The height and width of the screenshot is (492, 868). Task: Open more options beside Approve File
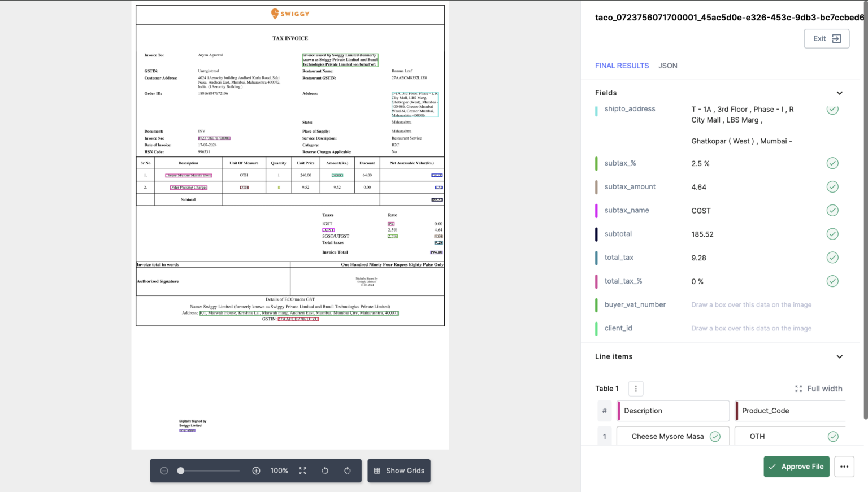click(x=844, y=467)
